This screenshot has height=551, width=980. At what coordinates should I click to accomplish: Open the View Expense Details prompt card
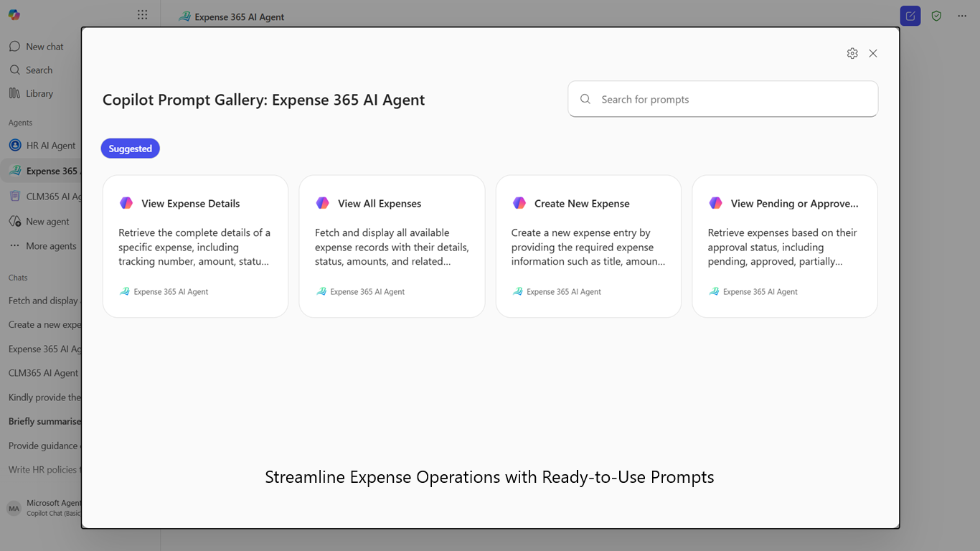click(195, 246)
